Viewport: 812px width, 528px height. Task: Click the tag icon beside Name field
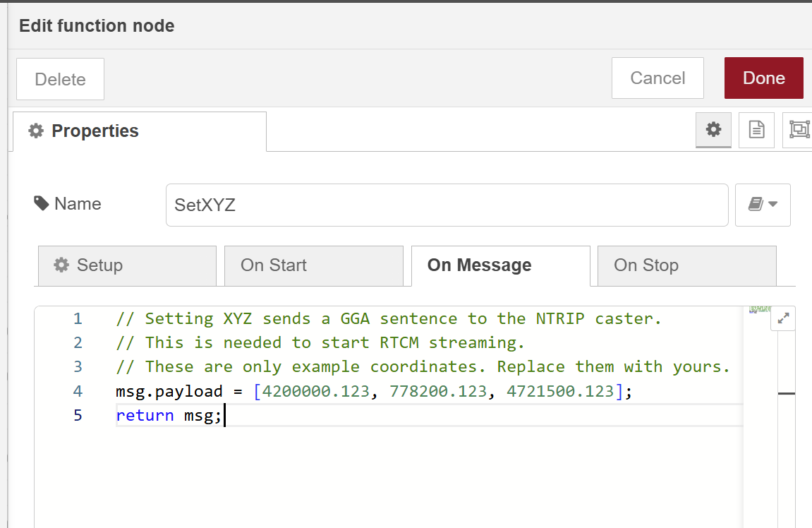point(42,203)
